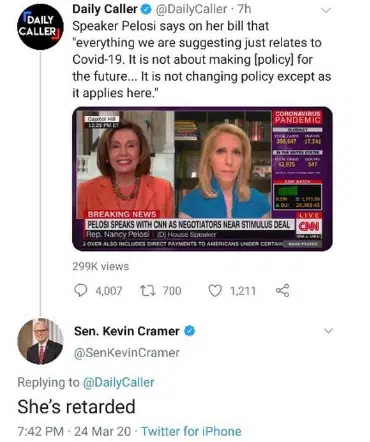Click the @SenKevinCramer handle

(127, 352)
